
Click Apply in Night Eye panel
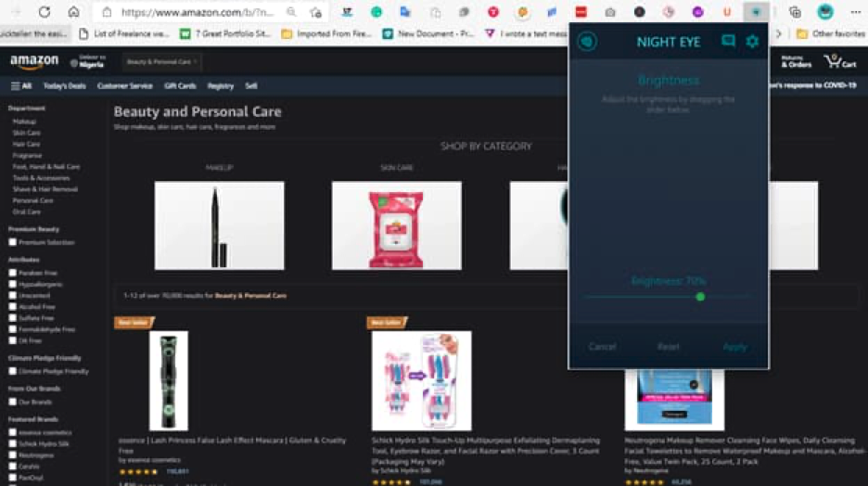[x=734, y=347]
